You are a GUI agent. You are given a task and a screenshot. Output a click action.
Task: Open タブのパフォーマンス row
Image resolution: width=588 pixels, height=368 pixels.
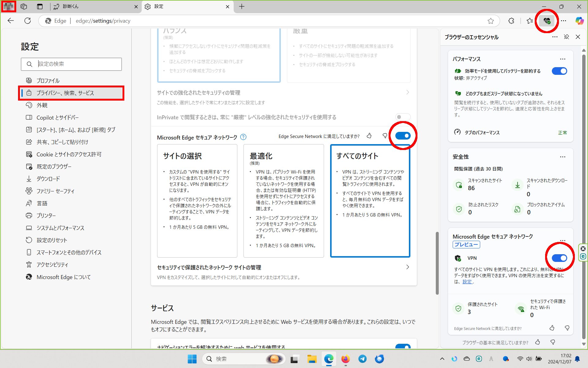(510, 132)
